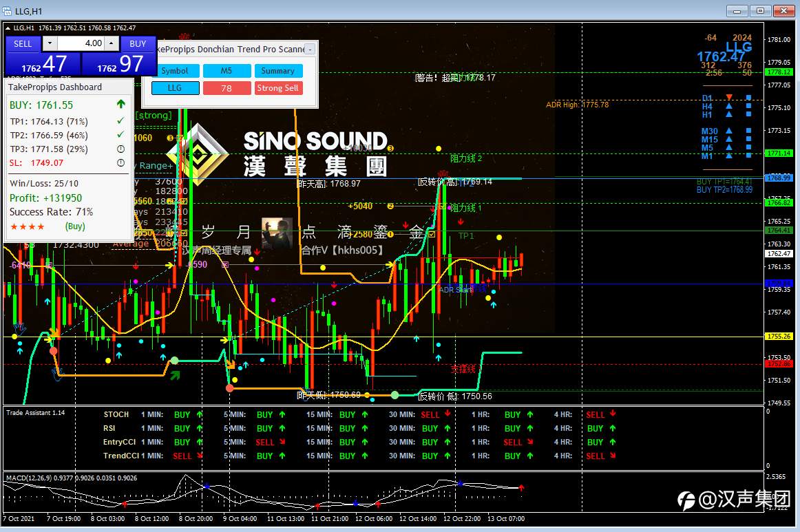Click the blue 1768.99 price label on axis

pos(779,178)
